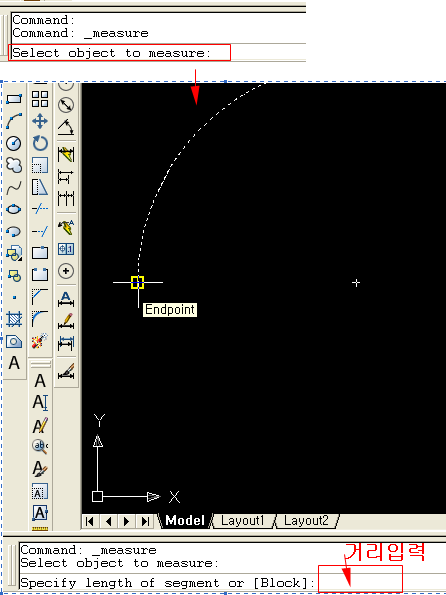446x595 pixels.
Task: Select the Center Mark tool
Action: point(66,271)
